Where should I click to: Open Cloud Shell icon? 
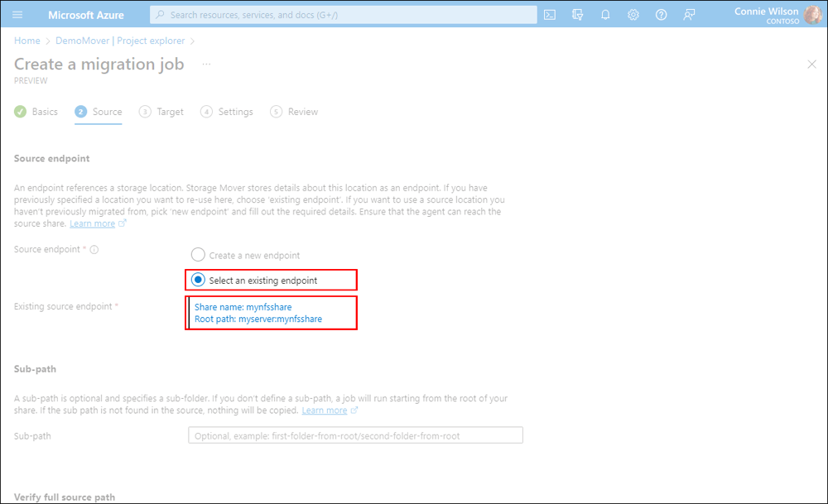(550, 15)
